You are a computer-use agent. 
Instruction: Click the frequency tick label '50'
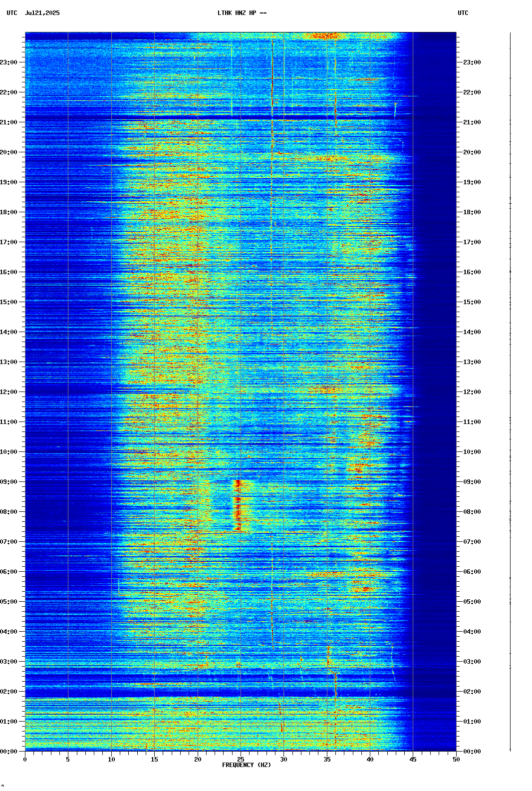click(x=456, y=760)
